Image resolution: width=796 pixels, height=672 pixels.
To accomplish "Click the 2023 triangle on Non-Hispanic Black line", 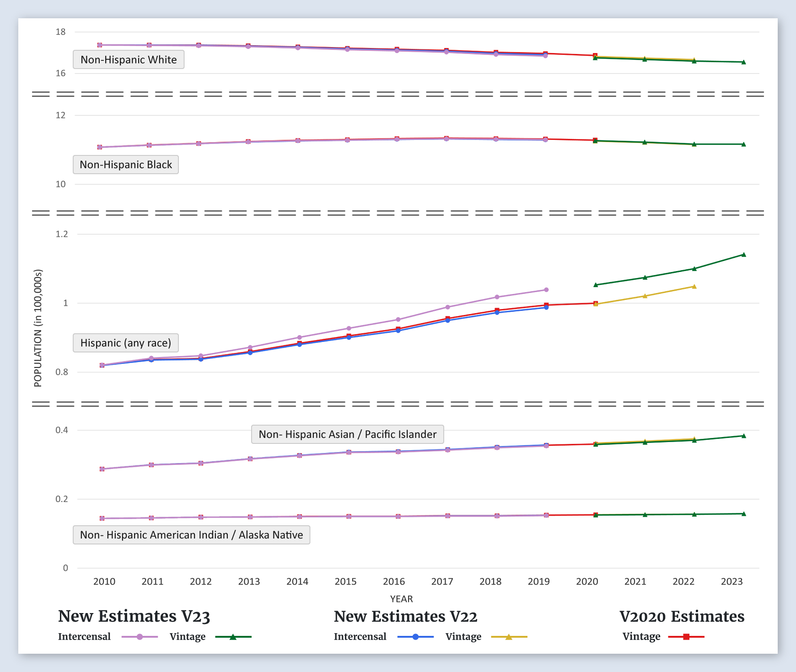I will coord(743,144).
